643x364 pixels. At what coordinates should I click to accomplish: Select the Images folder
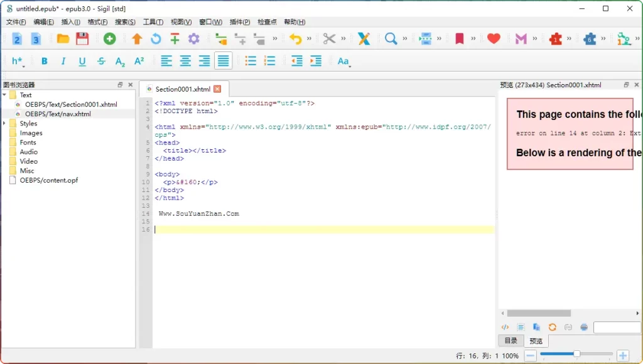(x=31, y=133)
